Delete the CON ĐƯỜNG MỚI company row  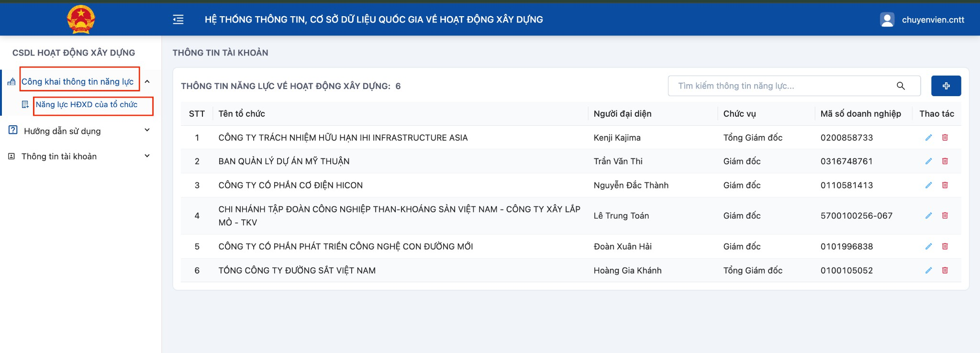(x=945, y=246)
